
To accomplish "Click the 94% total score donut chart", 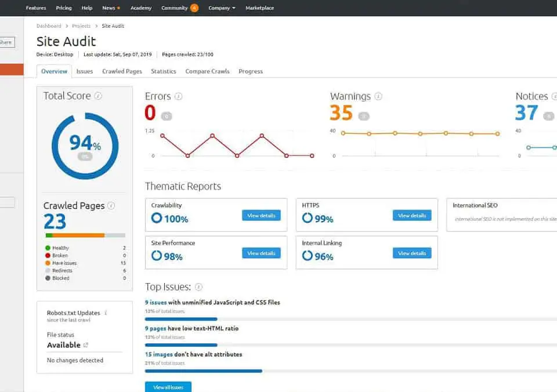I will coord(85,146).
